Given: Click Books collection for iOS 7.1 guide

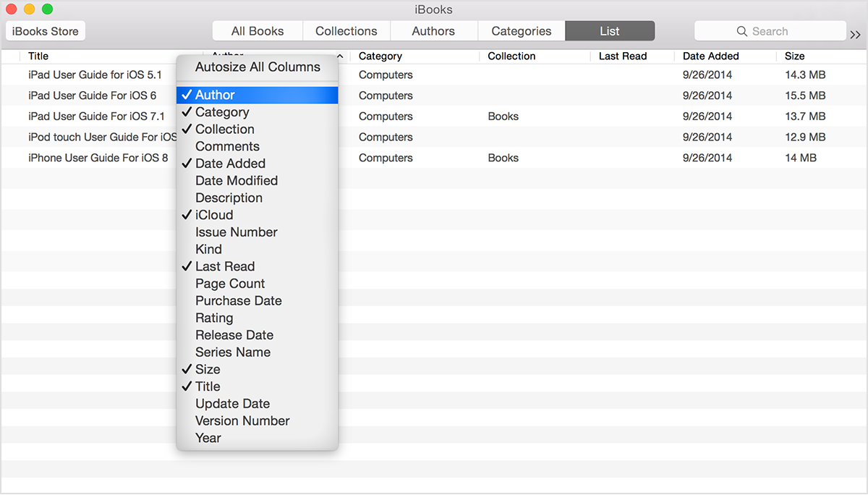Looking at the screenshot, I should [503, 117].
